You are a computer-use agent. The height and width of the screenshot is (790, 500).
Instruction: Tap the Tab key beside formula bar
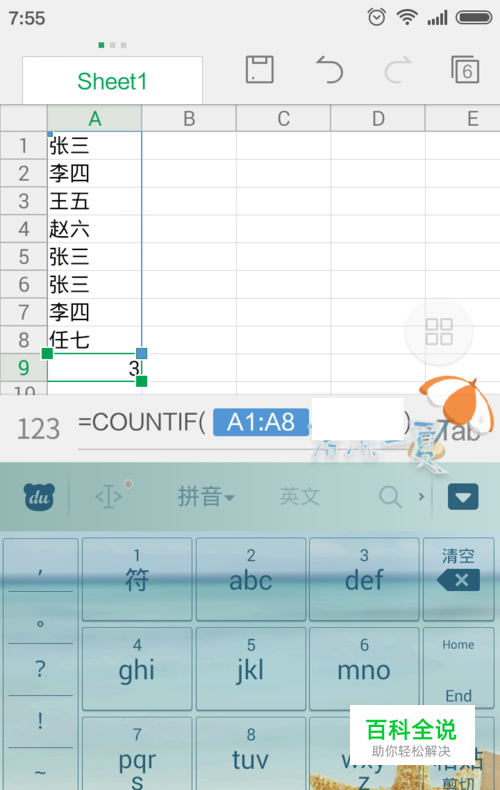pos(458,430)
